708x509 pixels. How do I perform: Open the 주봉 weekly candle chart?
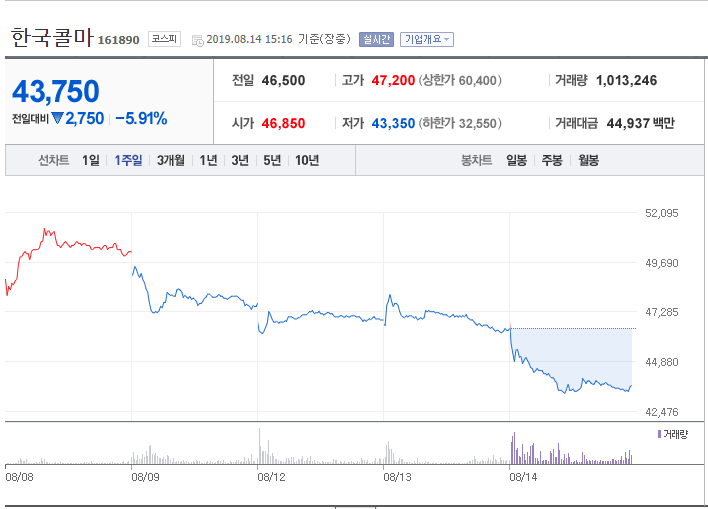tap(552, 160)
